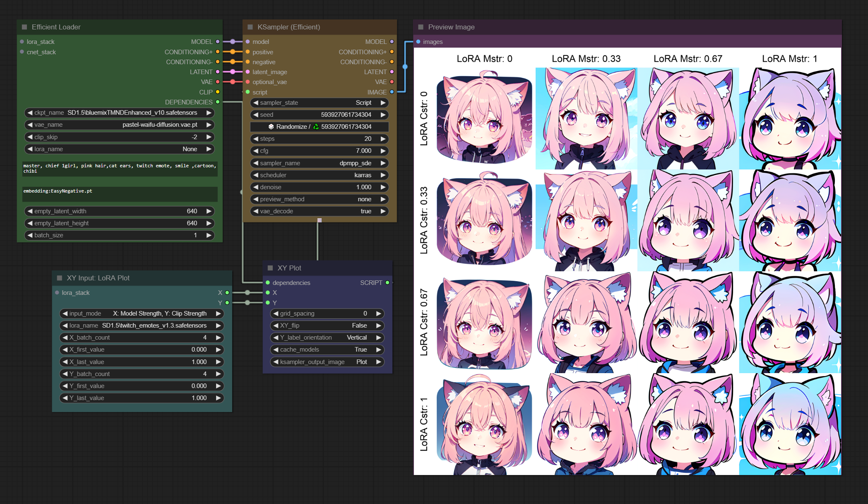The height and width of the screenshot is (504, 868).
Task: Click the IMAGE output socket on KSampler
Action: 392,92
